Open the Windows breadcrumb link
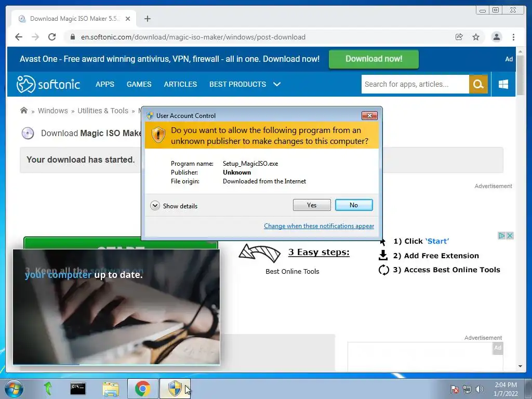Screen dimensions: 532x399 pyautogui.click(x=53, y=111)
